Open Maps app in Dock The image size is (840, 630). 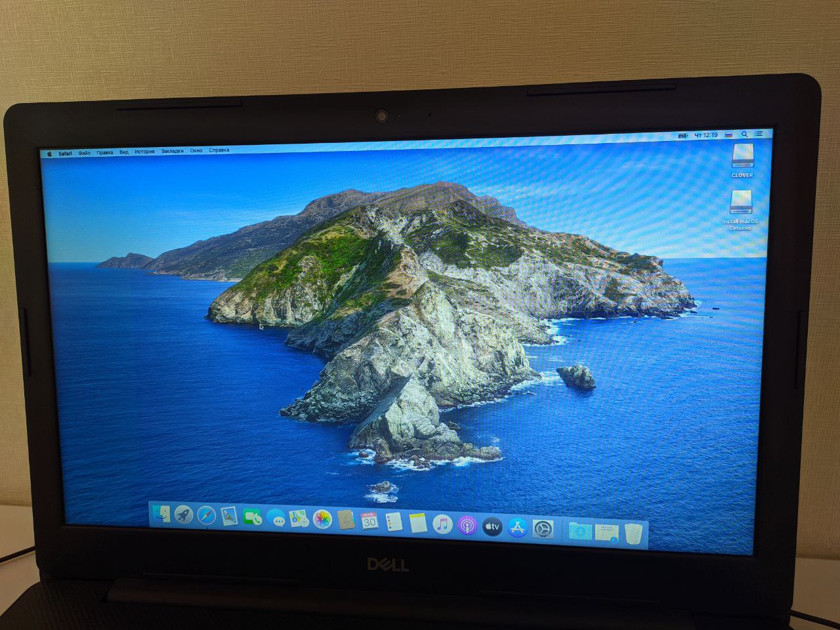tap(299, 519)
